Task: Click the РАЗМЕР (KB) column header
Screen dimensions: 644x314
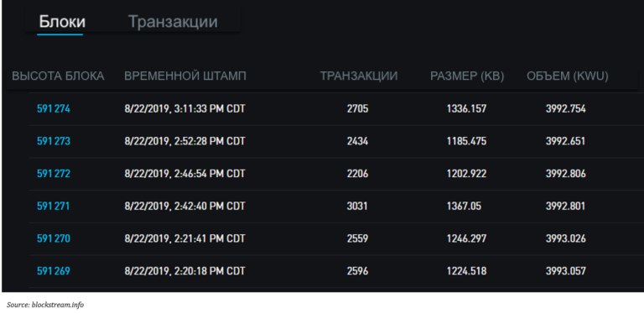Action: click(x=467, y=76)
